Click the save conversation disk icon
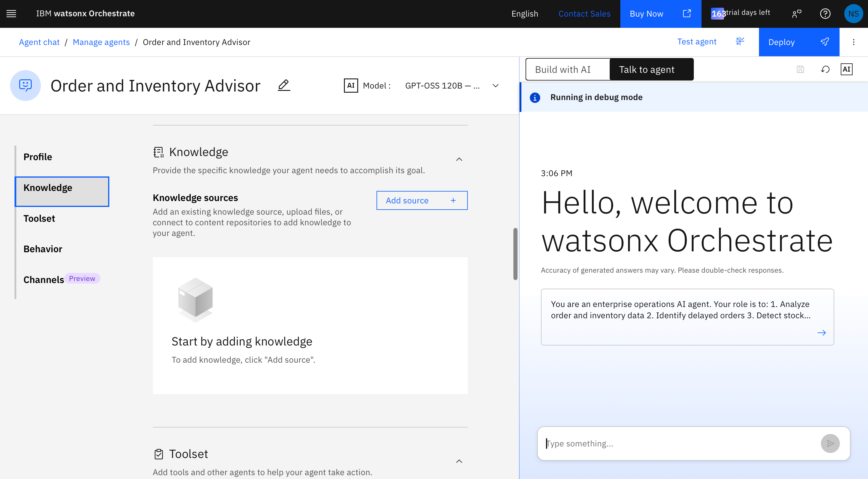The width and height of the screenshot is (868, 479). [800, 69]
